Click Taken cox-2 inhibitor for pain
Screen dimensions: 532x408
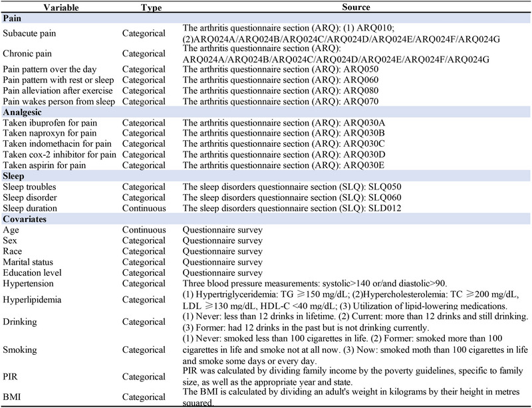pyautogui.click(x=59, y=155)
